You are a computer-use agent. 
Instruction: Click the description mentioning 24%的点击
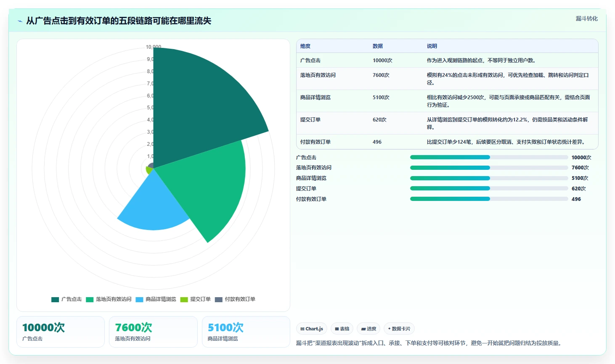pyautogui.click(x=508, y=79)
